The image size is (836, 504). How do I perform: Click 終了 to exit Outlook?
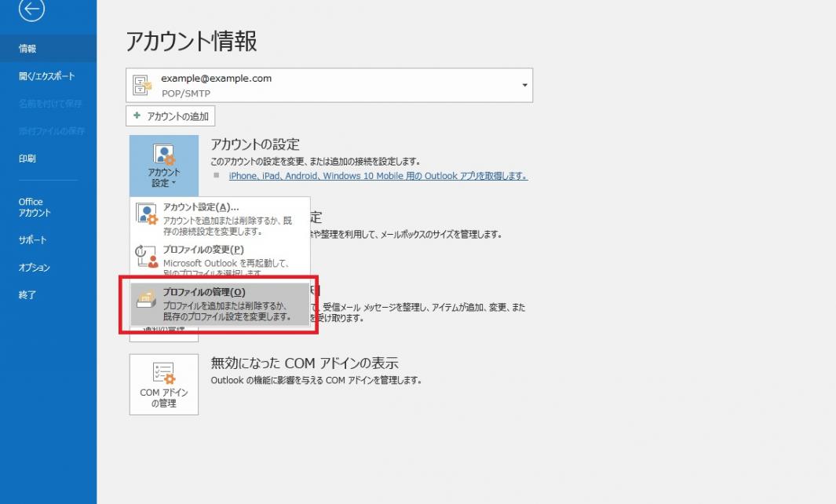(x=27, y=295)
